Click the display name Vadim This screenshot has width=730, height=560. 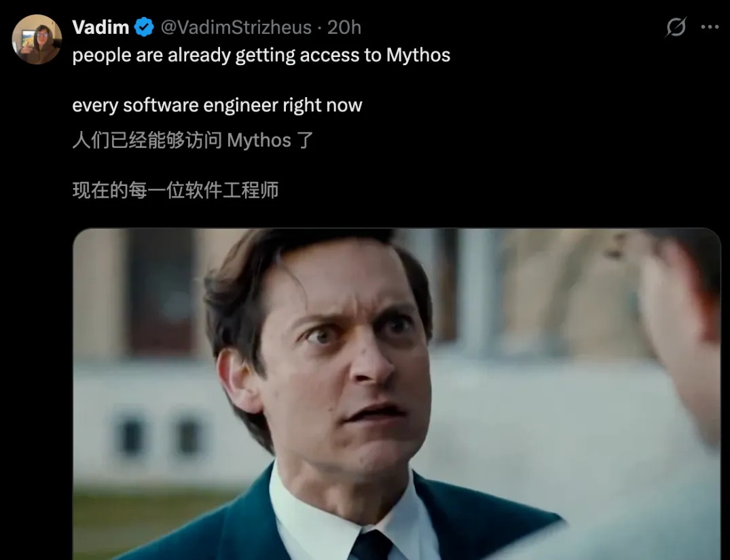[101, 27]
